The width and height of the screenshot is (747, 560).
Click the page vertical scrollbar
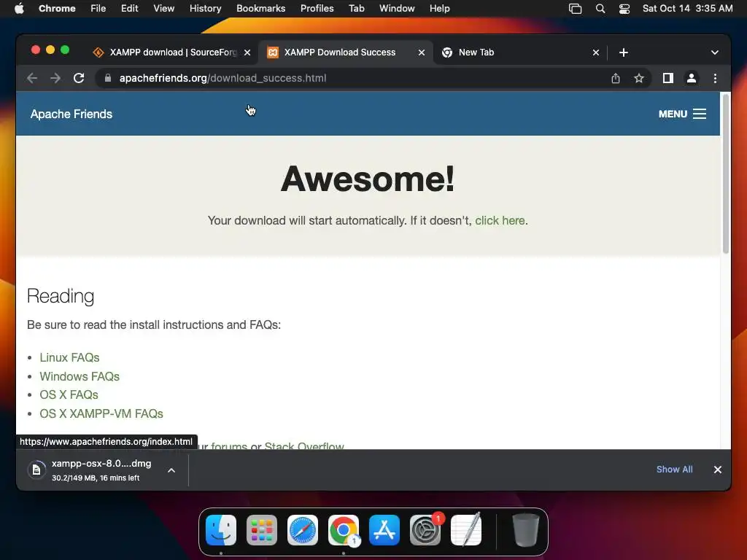pyautogui.click(x=726, y=174)
